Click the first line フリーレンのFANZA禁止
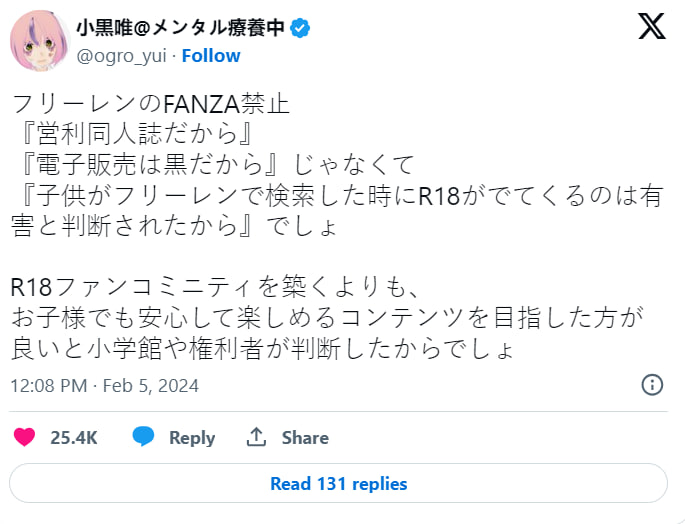This screenshot has height=524, width=685. [150, 104]
